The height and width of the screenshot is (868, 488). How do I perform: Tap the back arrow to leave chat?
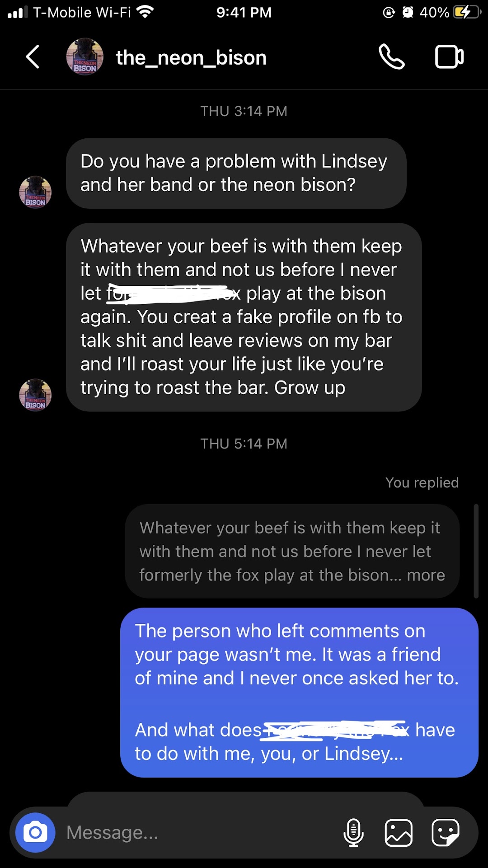click(x=33, y=57)
